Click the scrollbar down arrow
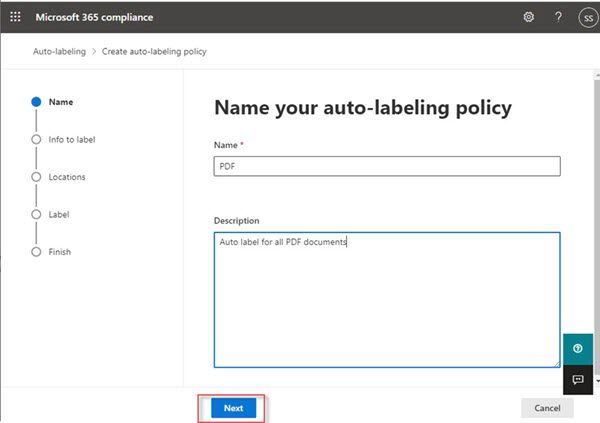 (597, 381)
